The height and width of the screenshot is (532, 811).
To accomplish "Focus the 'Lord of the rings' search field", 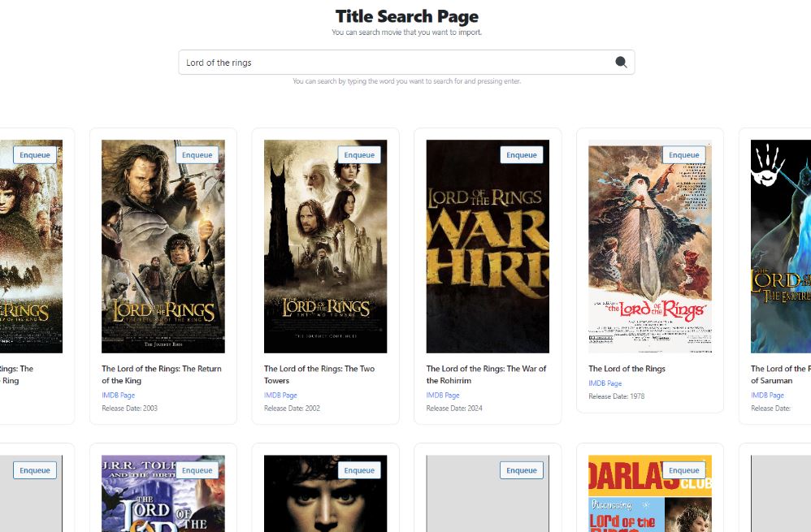I will (x=406, y=63).
